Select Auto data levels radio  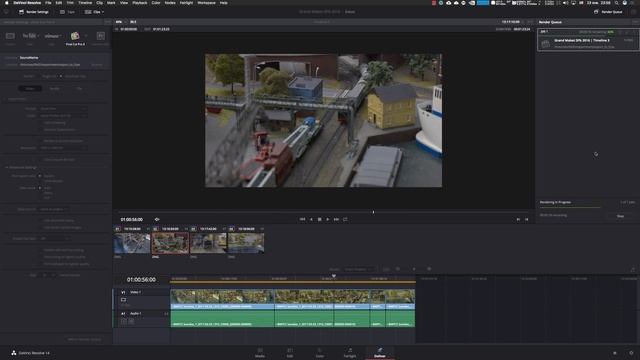tap(40, 188)
